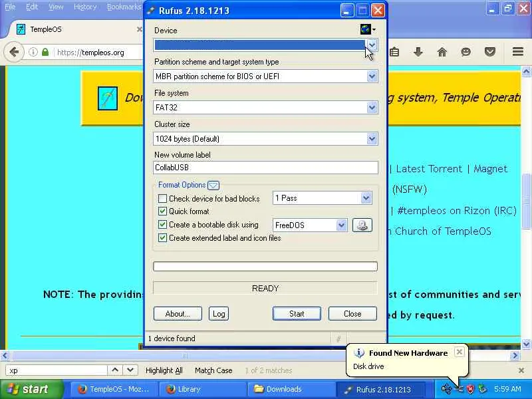This screenshot has width=532, height=399.
Task: Click the Firefox home icon
Action: (x=442, y=52)
